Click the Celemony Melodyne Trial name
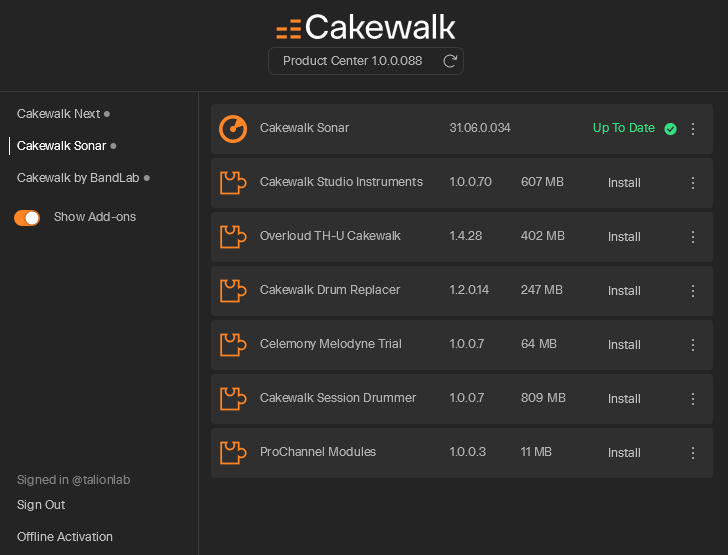 click(x=331, y=344)
